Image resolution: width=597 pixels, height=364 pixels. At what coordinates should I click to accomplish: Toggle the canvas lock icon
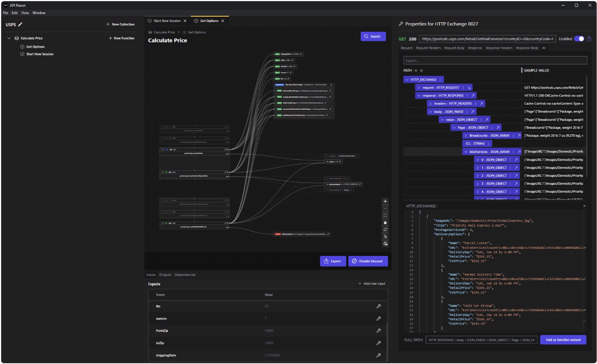point(385,223)
